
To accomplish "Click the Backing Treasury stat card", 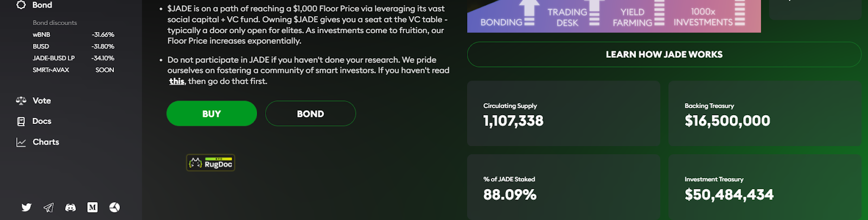I will [765, 114].
